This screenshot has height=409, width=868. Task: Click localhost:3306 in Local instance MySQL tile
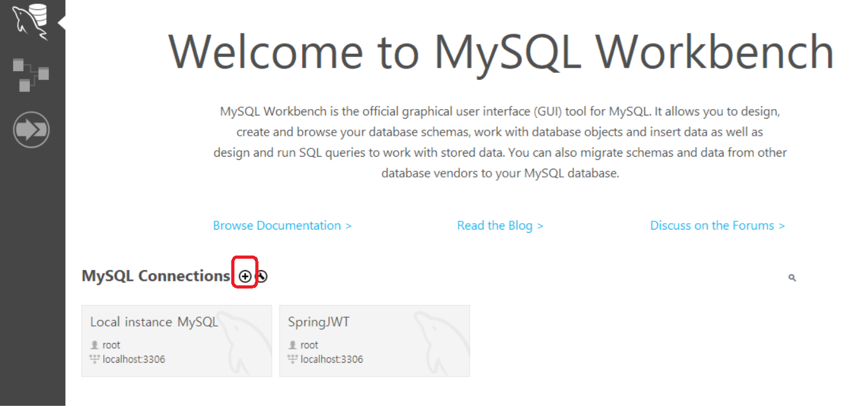tap(134, 360)
